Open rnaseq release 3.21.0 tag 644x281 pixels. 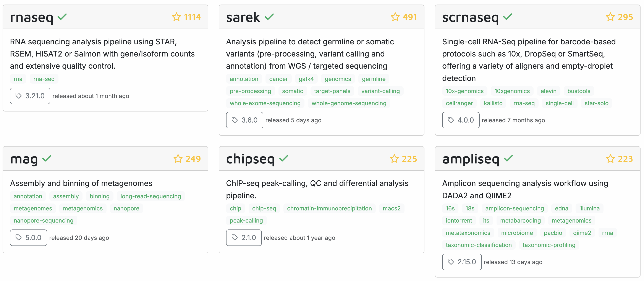tap(30, 96)
